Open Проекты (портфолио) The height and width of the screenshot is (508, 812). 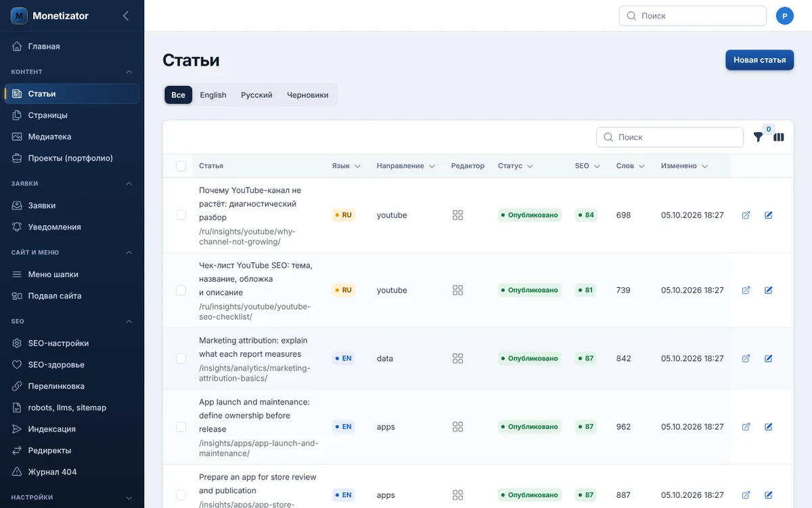tap(72, 158)
